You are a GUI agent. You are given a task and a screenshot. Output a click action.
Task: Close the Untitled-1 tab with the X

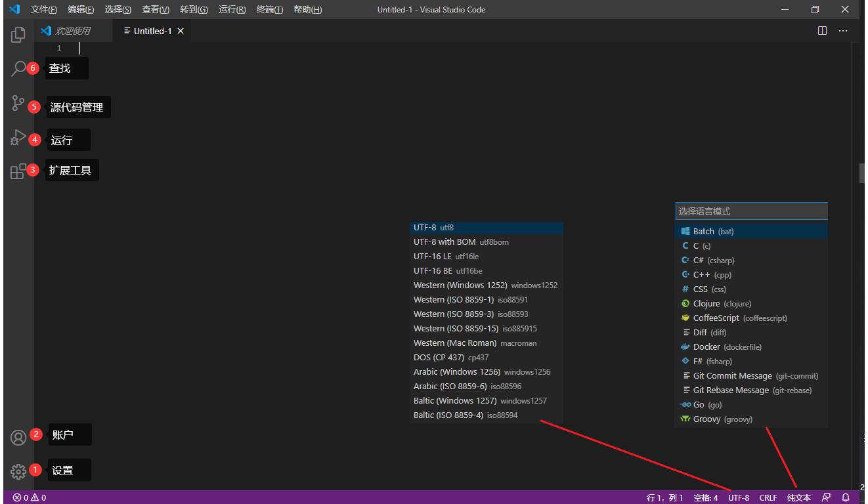(181, 31)
